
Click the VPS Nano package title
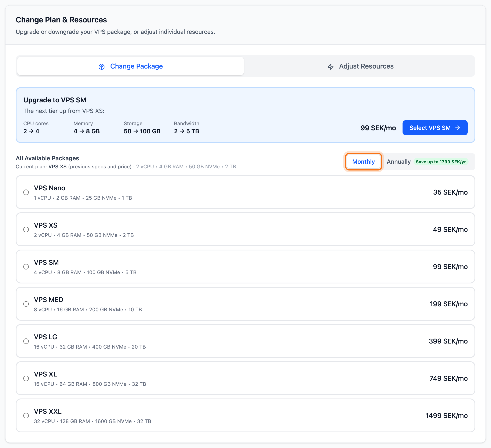(50, 188)
